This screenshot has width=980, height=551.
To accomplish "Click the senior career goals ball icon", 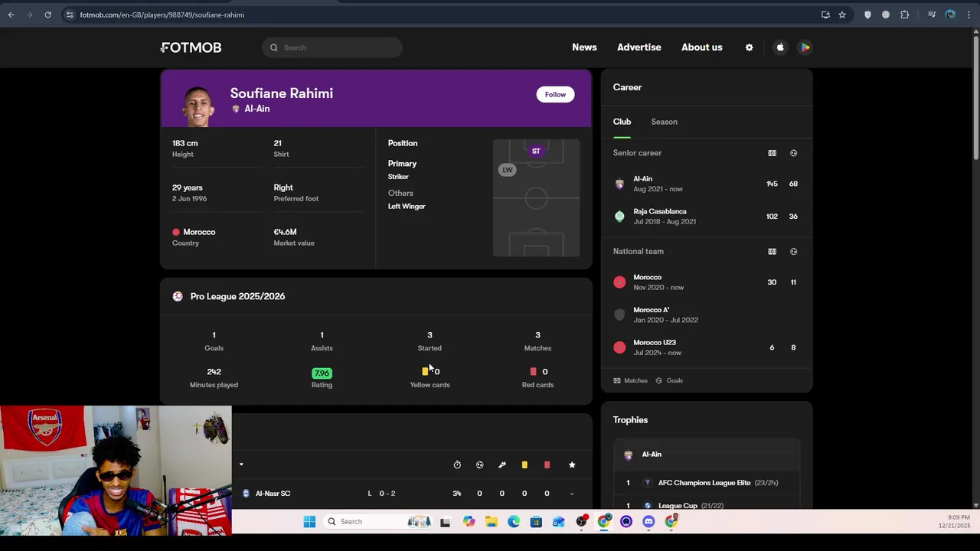I will coord(793,153).
